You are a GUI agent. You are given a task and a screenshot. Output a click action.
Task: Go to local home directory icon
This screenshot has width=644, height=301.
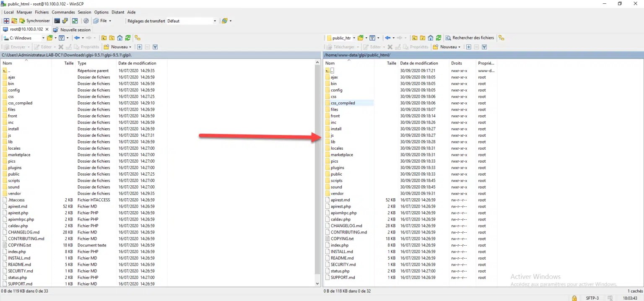click(x=120, y=38)
